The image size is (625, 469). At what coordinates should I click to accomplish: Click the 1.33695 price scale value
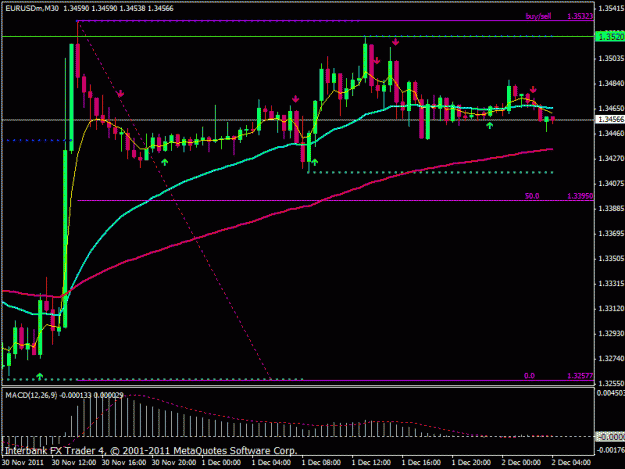click(x=611, y=234)
